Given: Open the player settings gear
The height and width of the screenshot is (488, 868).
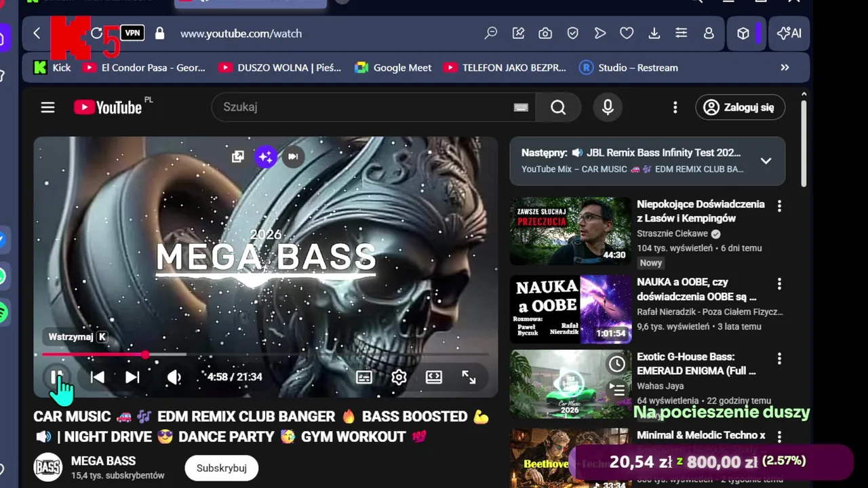Looking at the screenshot, I should (x=399, y=378).
